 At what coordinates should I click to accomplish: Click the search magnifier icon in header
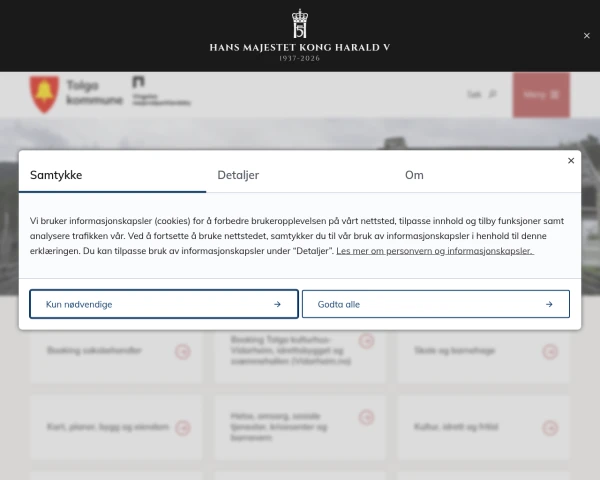point(492,94)
